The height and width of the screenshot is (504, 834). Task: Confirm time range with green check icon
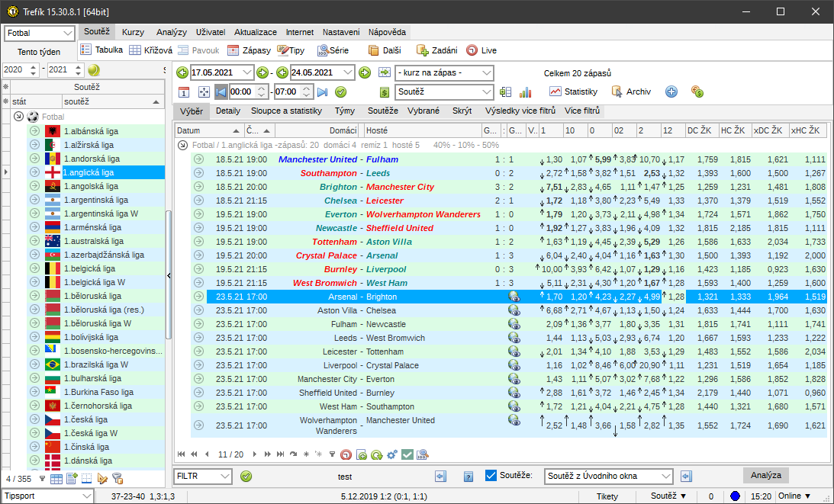[x=341, y=92]
